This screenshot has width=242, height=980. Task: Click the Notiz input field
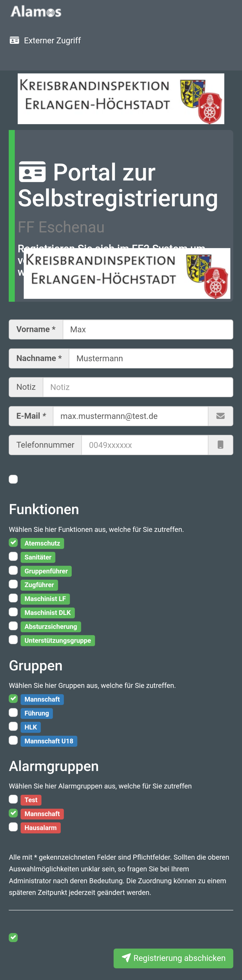[x=138, y=387]
